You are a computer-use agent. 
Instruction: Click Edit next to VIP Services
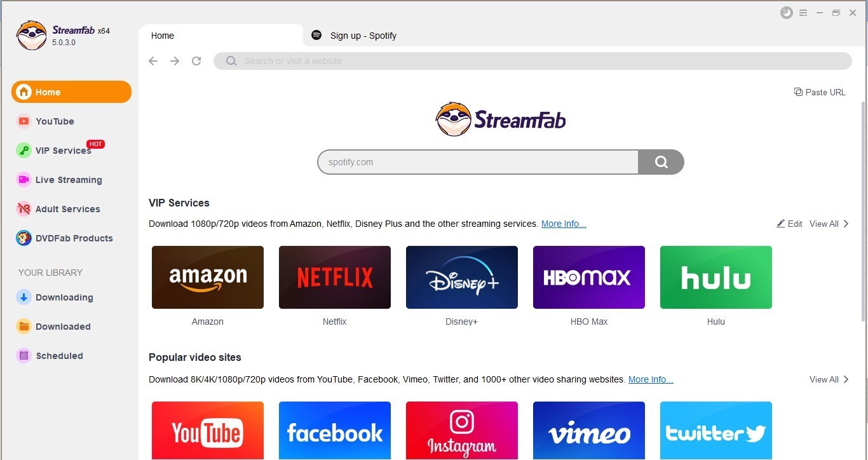click(x=790, y=224)
